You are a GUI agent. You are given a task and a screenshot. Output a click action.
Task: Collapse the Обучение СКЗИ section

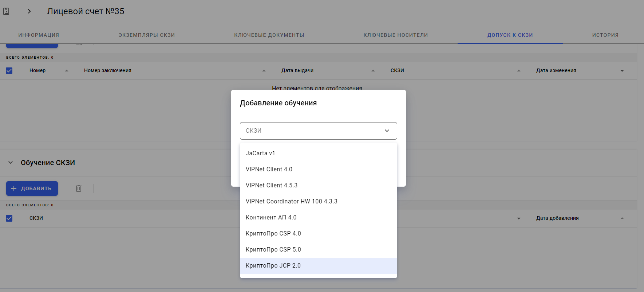coord(11,163)
